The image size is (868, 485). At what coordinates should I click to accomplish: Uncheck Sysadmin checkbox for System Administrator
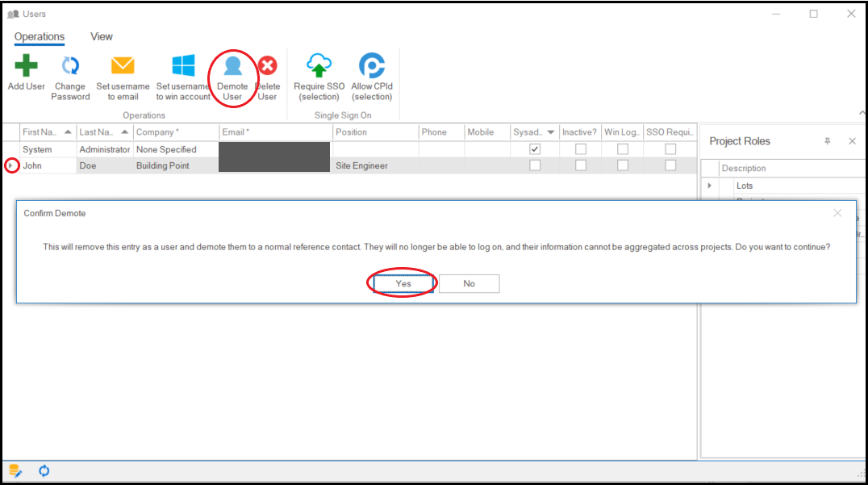(533, 149)
